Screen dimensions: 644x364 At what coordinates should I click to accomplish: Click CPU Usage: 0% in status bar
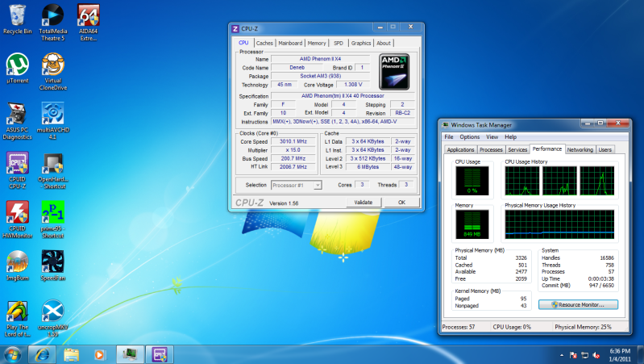(x=512, y=327)
